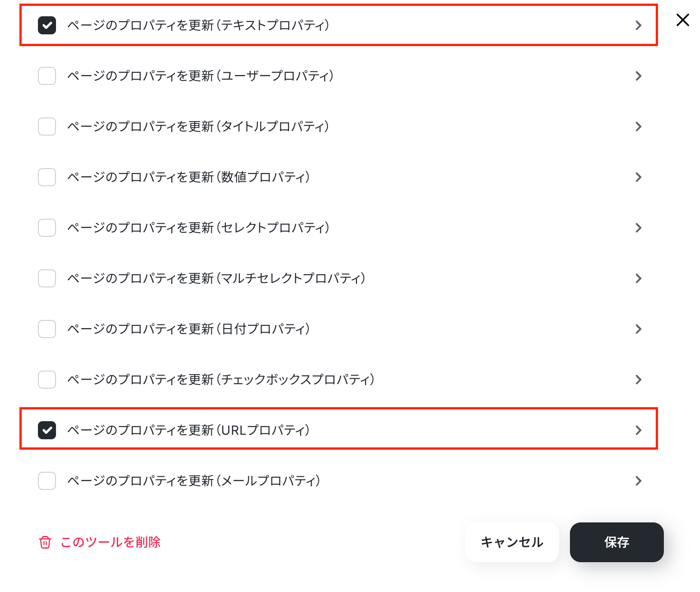
Task: Click the キャンセル button
Action: (512, 542)
